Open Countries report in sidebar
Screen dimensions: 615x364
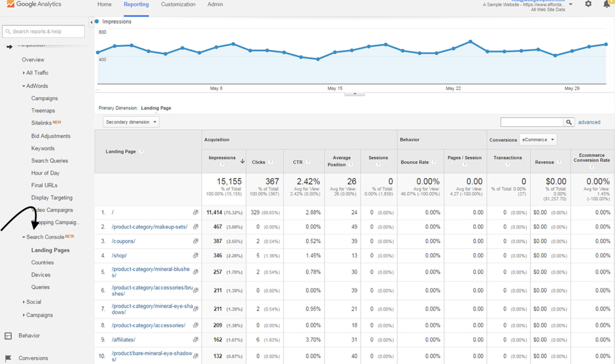coord(42,262)
